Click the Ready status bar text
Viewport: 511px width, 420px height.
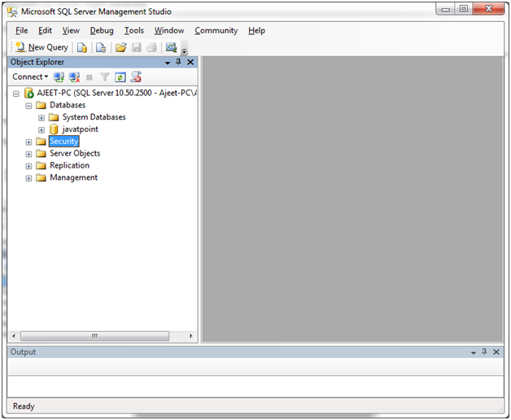pyautogui.click(x=24, y=406)
